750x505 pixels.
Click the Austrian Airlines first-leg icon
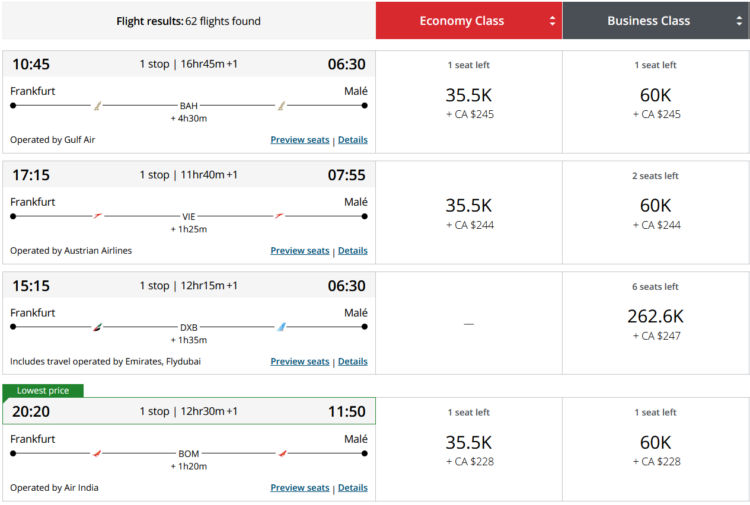[98, 216]
